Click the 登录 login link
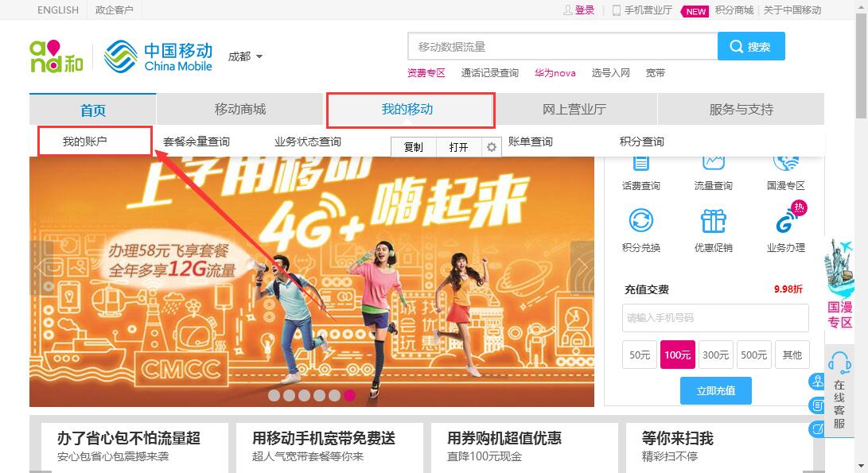This screenshot has height=473, width=868. tap(585, 10)
